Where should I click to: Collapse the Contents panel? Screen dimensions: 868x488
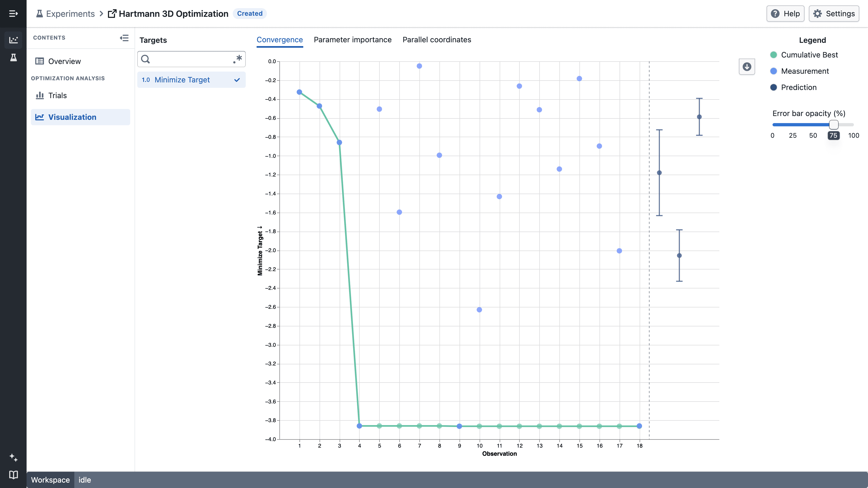coord(124,38)
